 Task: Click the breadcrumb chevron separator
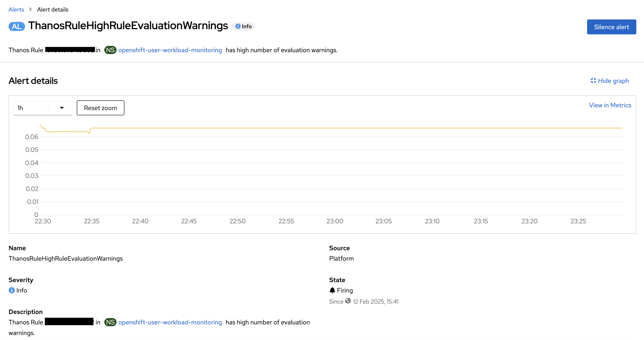tap(30, 9)
